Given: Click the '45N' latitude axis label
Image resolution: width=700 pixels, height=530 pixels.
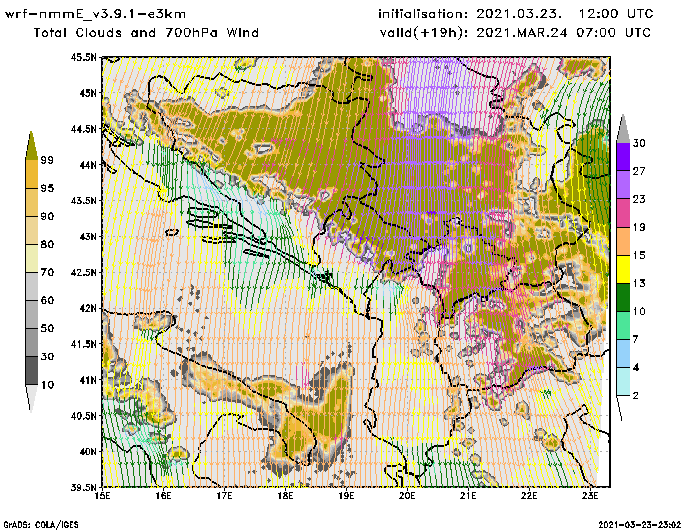Looking at the screenshot, I should click(88, 93).
